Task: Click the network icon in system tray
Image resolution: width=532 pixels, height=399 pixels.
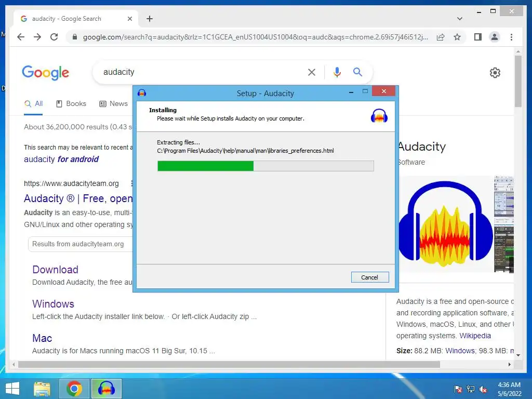Action: point(471,389)
